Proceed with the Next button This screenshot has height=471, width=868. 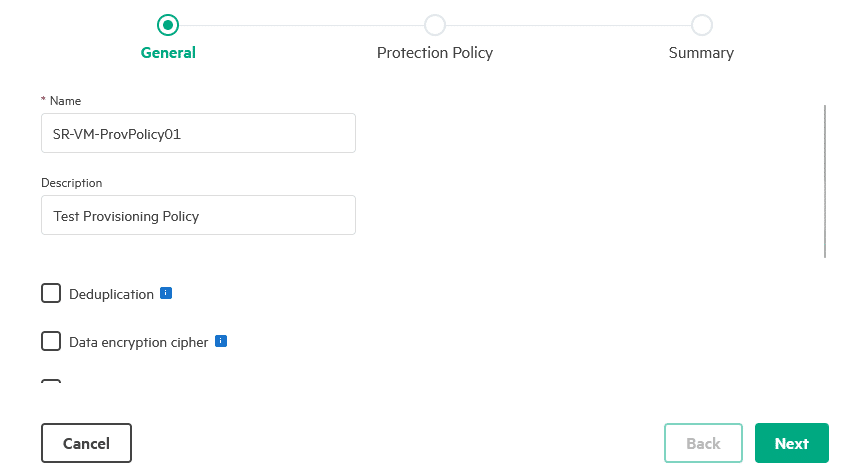(792, 443)
